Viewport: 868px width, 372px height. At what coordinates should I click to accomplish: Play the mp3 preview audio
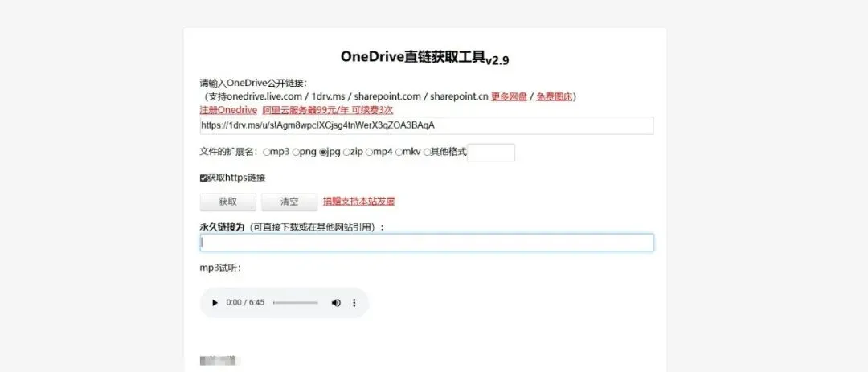(x=215, y=303)
